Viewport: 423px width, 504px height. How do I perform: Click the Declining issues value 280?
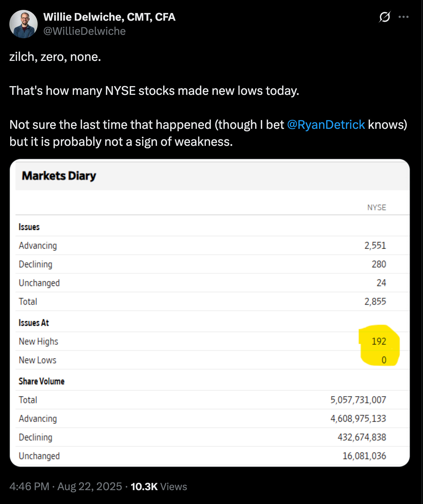pyautogui.click(x=379, y=264)
